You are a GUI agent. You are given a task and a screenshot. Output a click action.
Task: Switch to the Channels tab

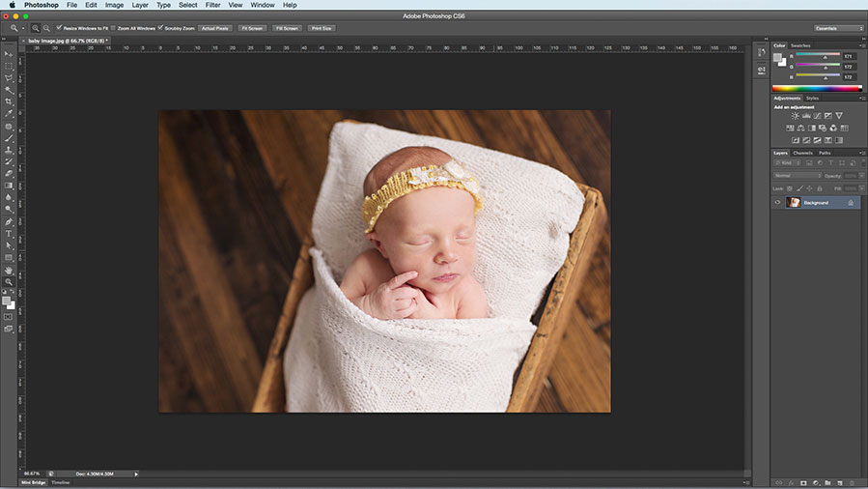(x=802, y=153)
